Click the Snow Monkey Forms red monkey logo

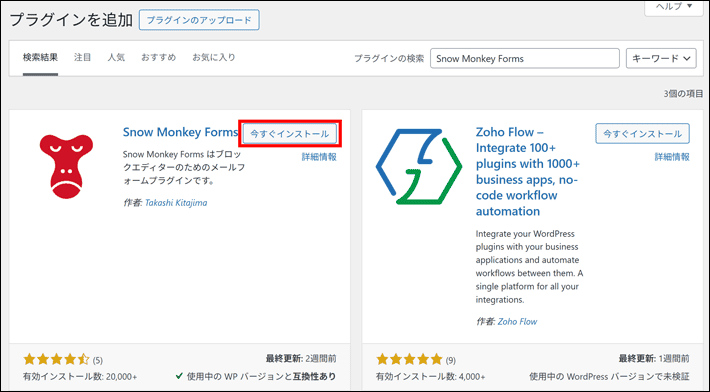click(x=66, y=166)
